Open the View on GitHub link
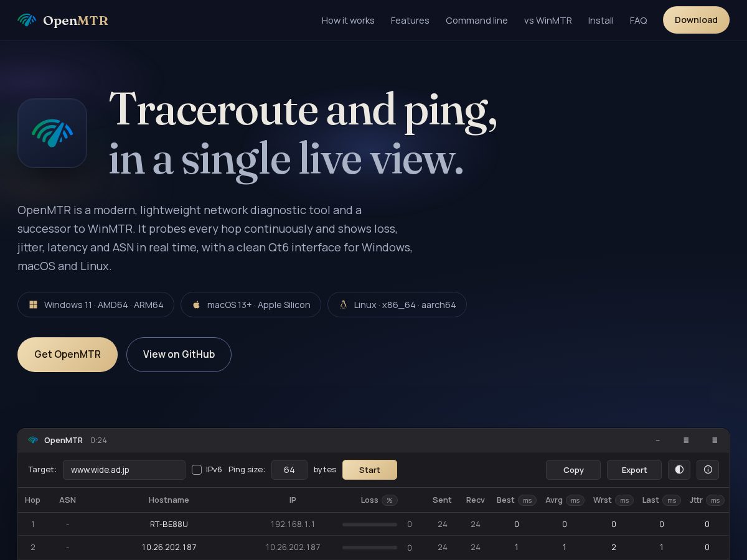This screenshot has width=747, height=560. pyautogui.click(x=179, y=355)
